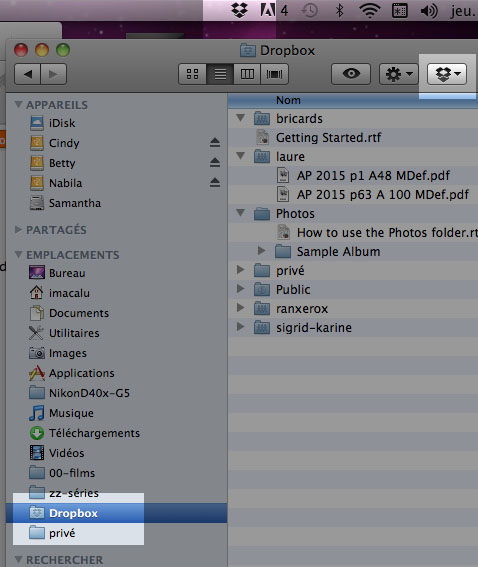Viewport: 478px width, 567px height.
Task: Select the sigrid-karine folder icon
Action: click(x=262, y=327)
